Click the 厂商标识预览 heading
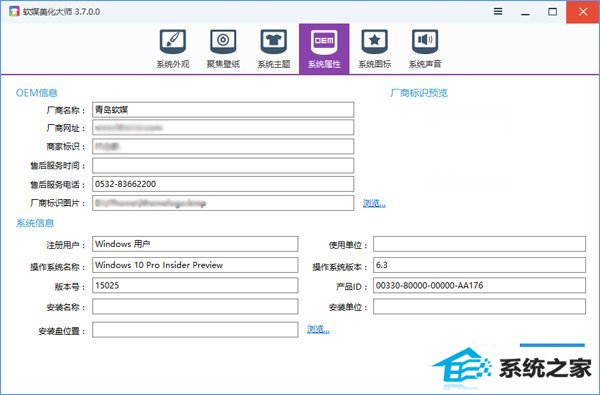 [419, 93]
